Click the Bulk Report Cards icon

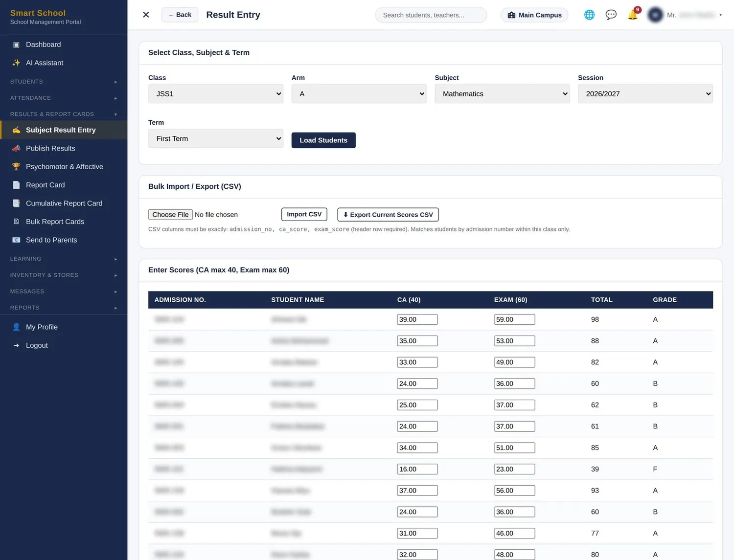(x=16, y=222)
